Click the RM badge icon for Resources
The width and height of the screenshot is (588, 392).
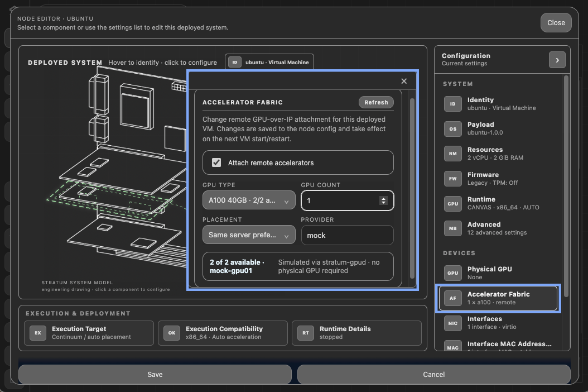(x=452, y=154)
